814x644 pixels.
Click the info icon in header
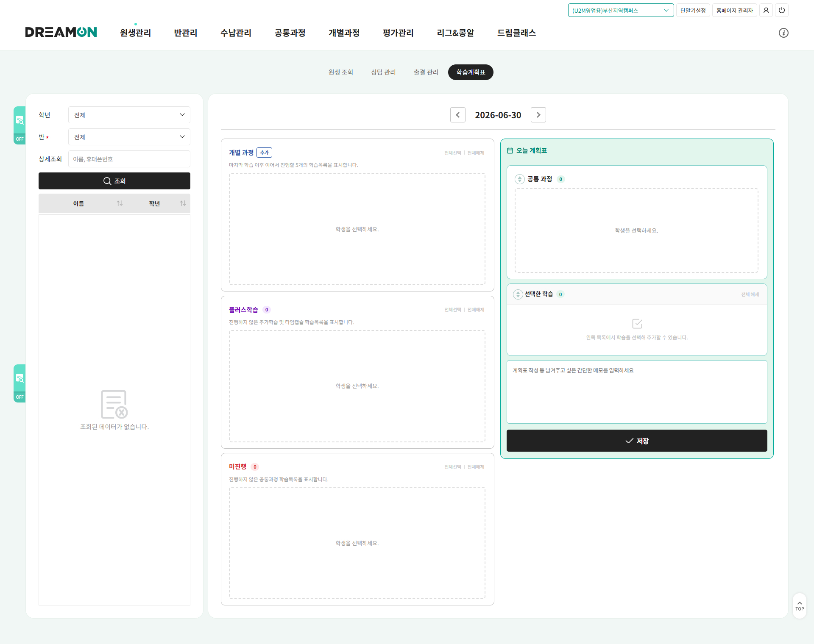pyautogui.click(x=783, y=33)
